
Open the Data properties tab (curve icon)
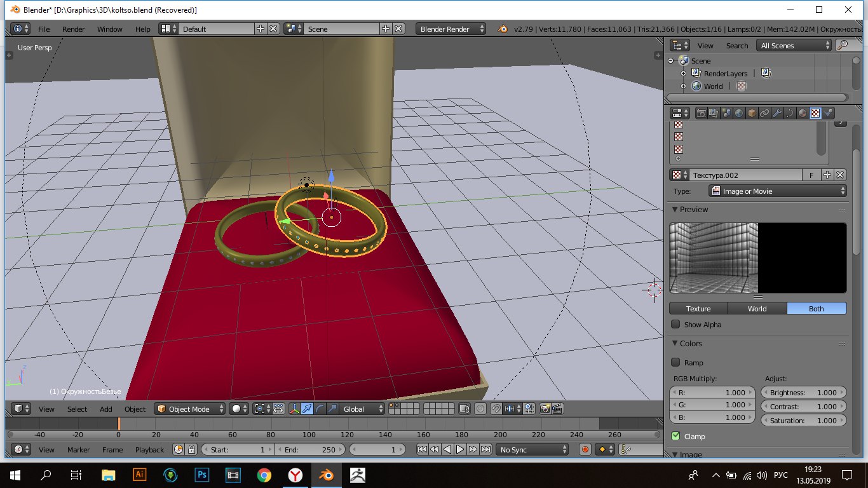790,113
